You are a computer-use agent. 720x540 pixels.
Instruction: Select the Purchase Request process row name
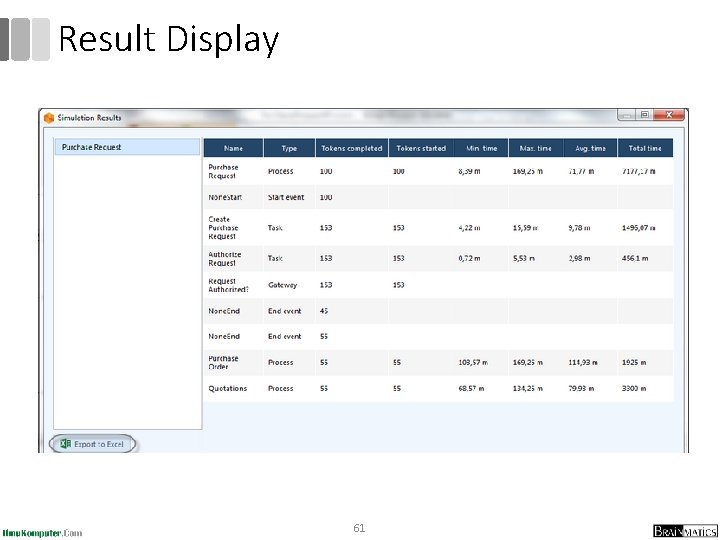coord(223,171)
